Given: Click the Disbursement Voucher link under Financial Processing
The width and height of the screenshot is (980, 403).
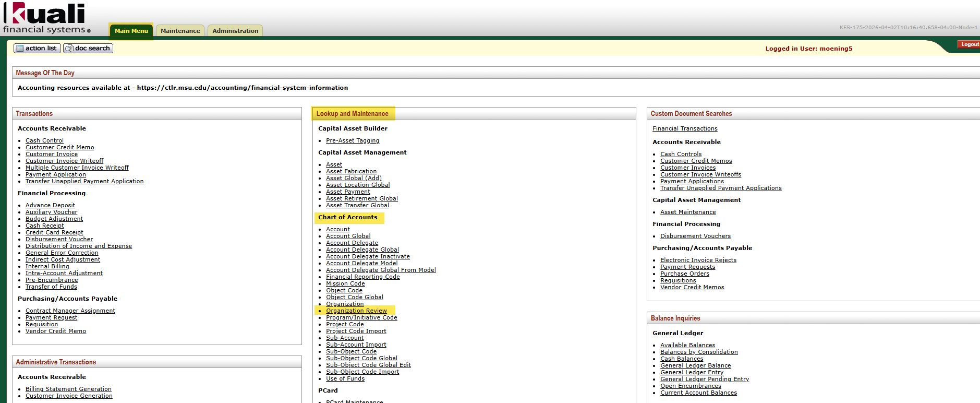Looking at the screenshot, I should [x=59, y=239].
